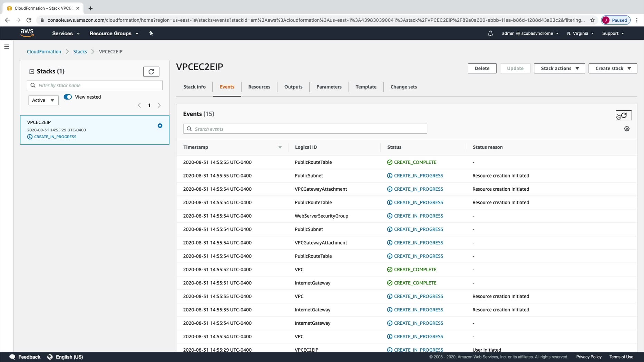This screenshot has height=362, width=644.
Task: Open Chrome three-dot menu
Action: pos(637,20)
